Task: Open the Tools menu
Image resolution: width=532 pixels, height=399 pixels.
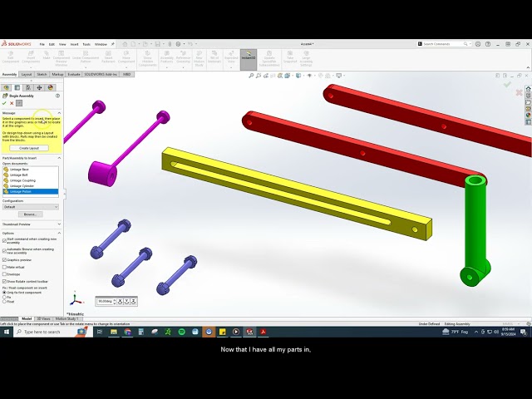Action: (x=86, y=44)
